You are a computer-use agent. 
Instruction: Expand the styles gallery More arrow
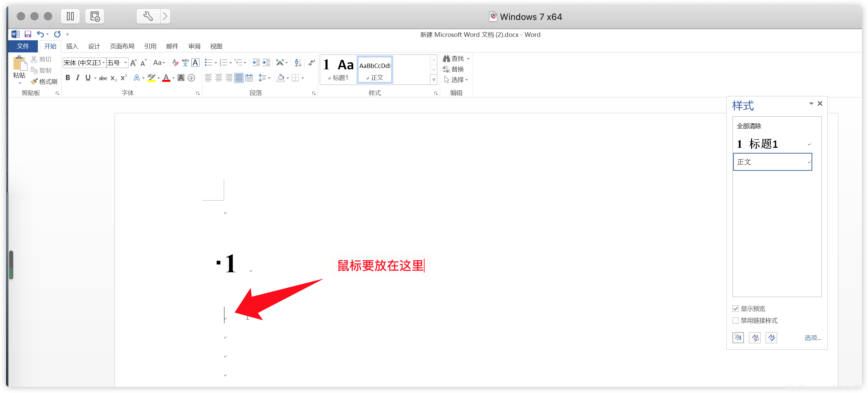pos(434,80)
